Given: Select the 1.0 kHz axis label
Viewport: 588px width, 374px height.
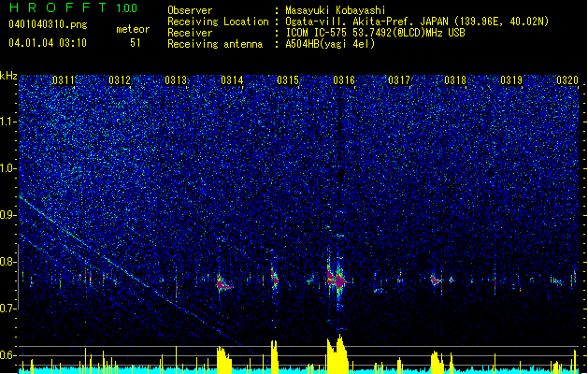Looking at the screenshot, I should [x=8, y=168].
